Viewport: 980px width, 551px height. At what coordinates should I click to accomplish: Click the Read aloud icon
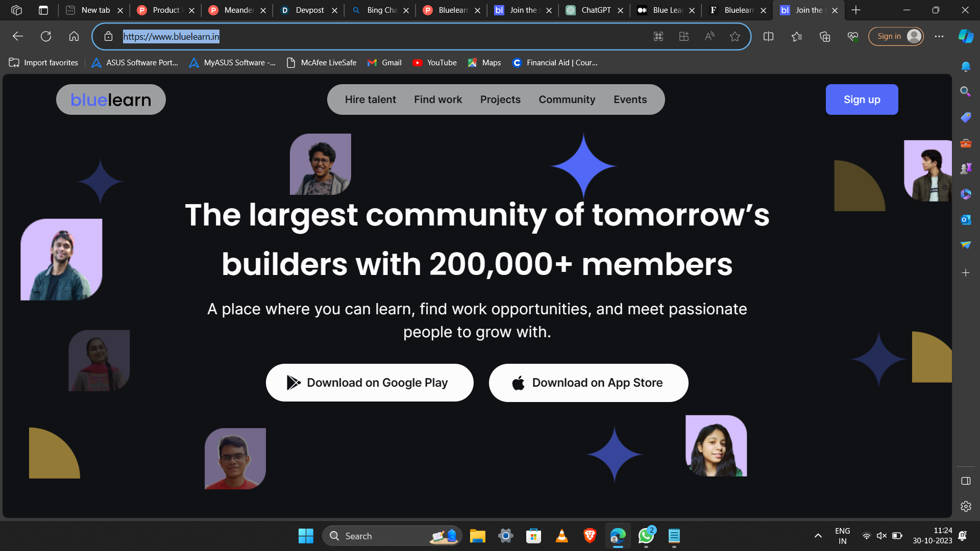tap(709, 36)
